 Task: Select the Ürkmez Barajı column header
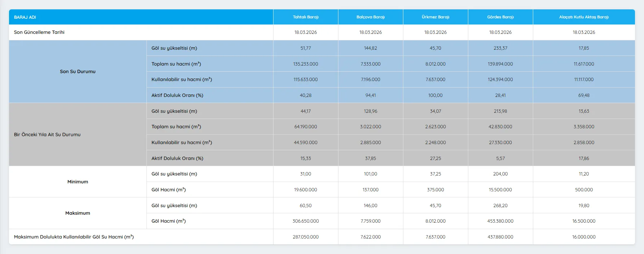pos(435,17)
